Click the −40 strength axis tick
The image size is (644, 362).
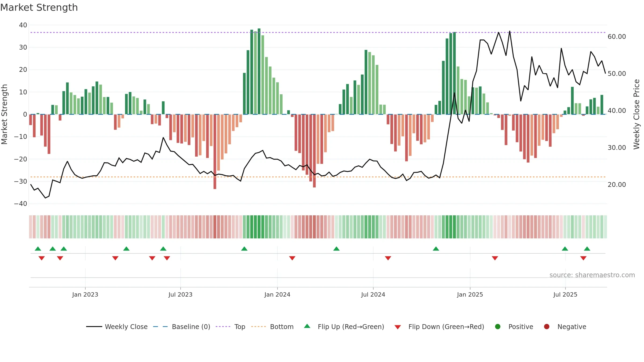21,204
